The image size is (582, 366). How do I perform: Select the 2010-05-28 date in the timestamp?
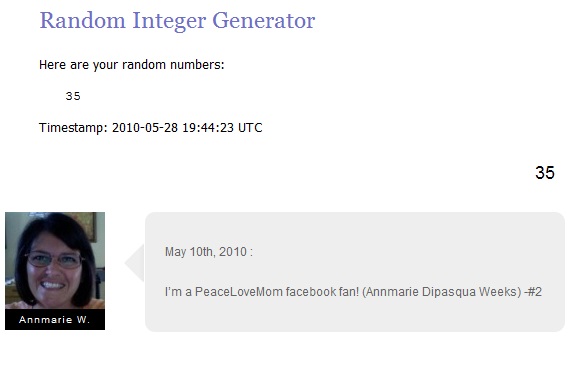[x=145, y=128]
